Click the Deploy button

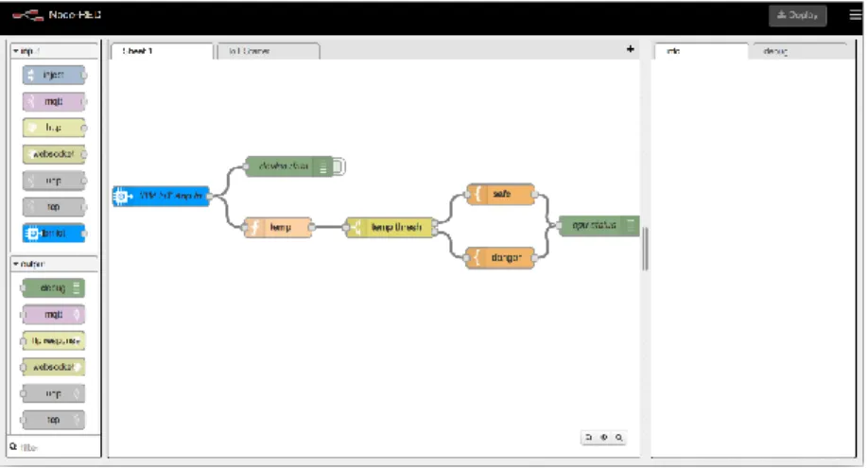coord(797,15)
